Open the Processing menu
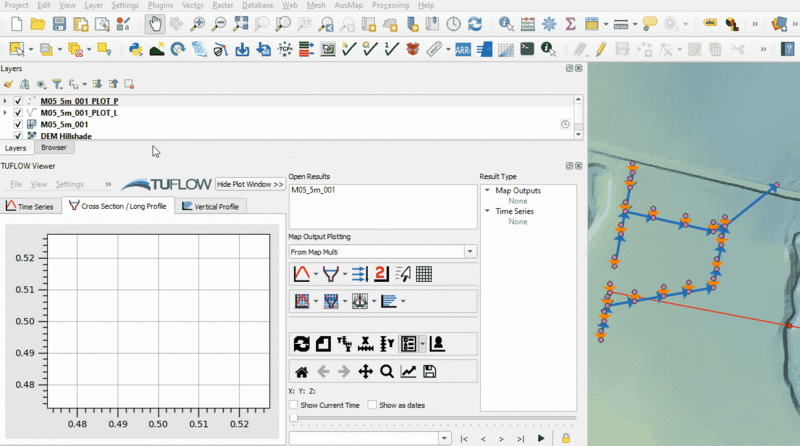 [389, 5]
